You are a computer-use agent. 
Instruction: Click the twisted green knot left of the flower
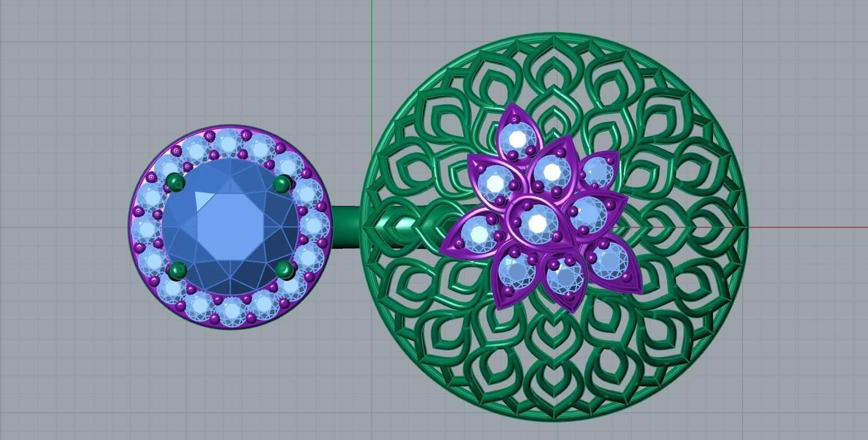(403, 227)
